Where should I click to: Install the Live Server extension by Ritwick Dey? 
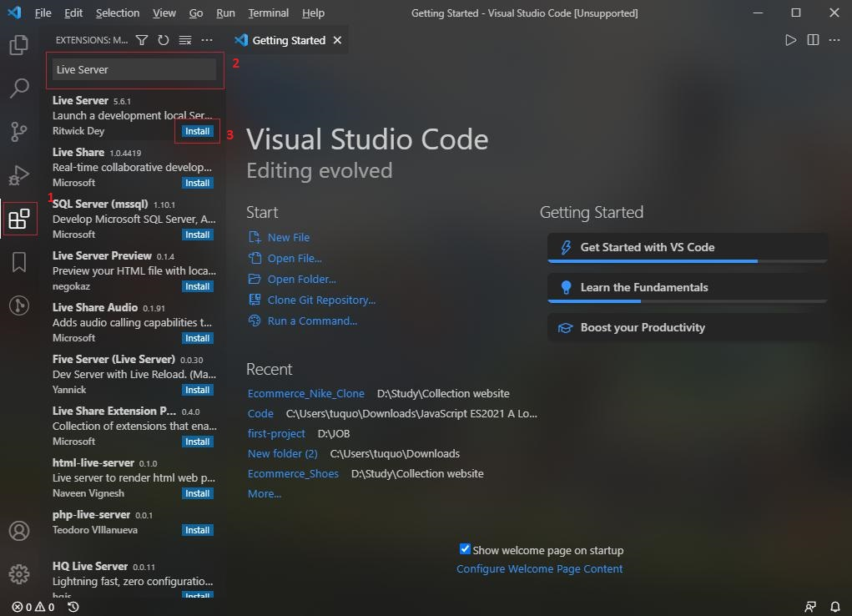[x=198, y=131]
